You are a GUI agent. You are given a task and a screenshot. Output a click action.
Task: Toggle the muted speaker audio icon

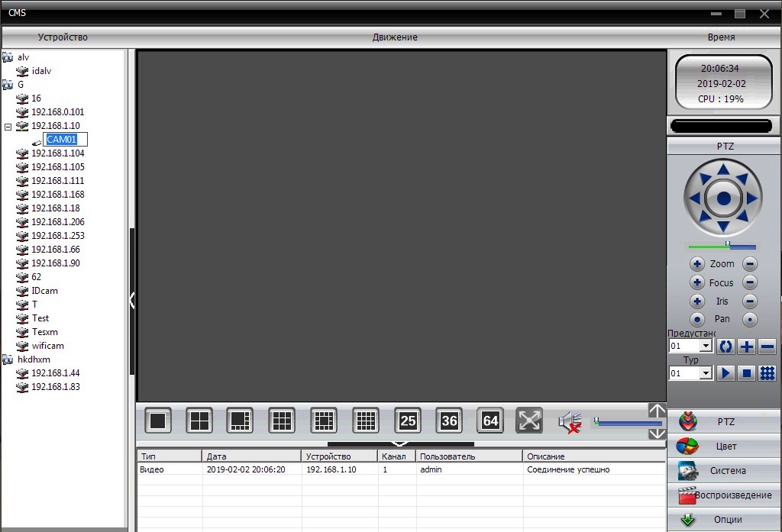point(570,421)
